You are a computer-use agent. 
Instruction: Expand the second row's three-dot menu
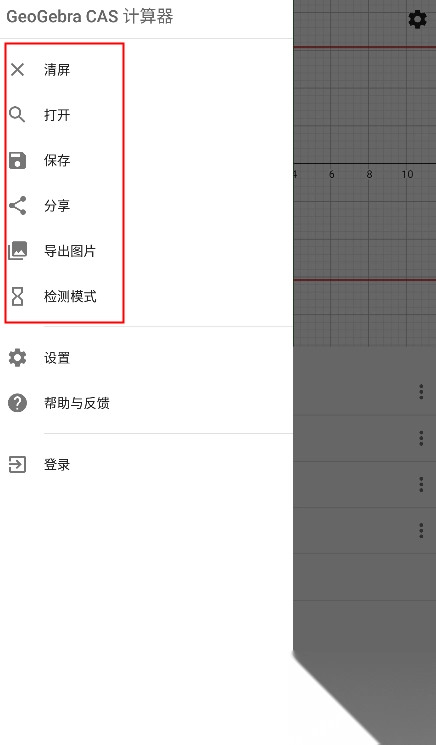coord(421,438)
